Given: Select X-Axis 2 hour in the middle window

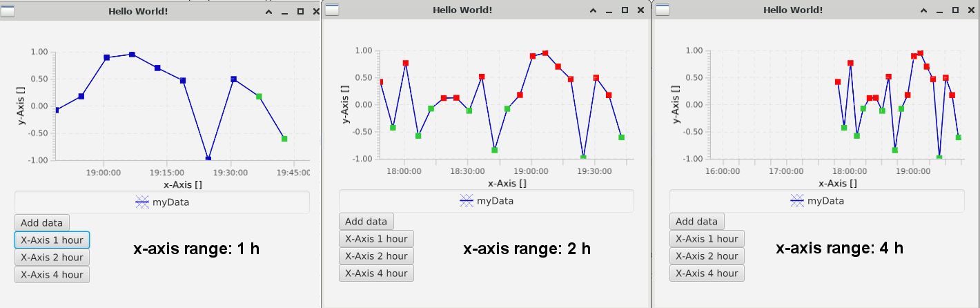Looking at the screenshot, I should [376, 256].
